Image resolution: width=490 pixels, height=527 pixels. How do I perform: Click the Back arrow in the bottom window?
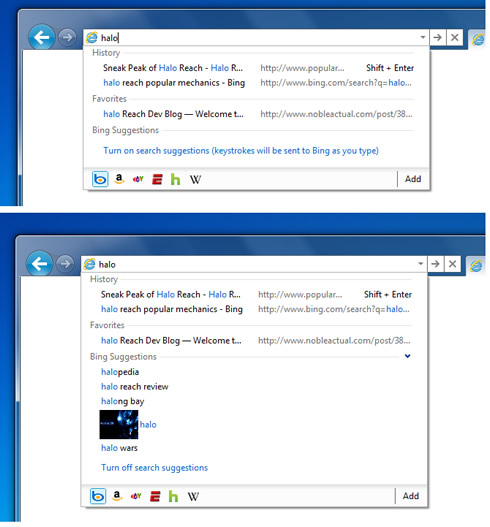coord(39,264)
